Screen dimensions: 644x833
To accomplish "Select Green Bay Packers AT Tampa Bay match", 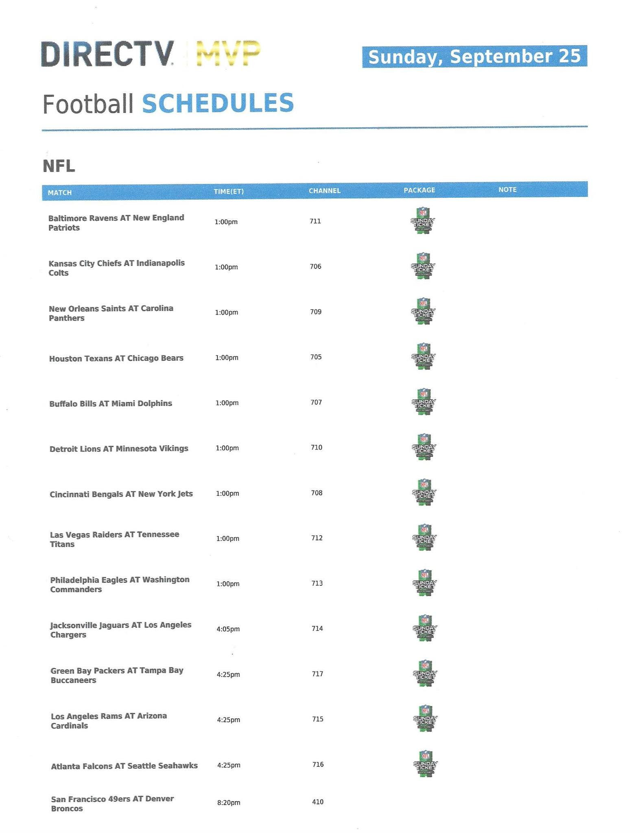I will pos(117,675).
